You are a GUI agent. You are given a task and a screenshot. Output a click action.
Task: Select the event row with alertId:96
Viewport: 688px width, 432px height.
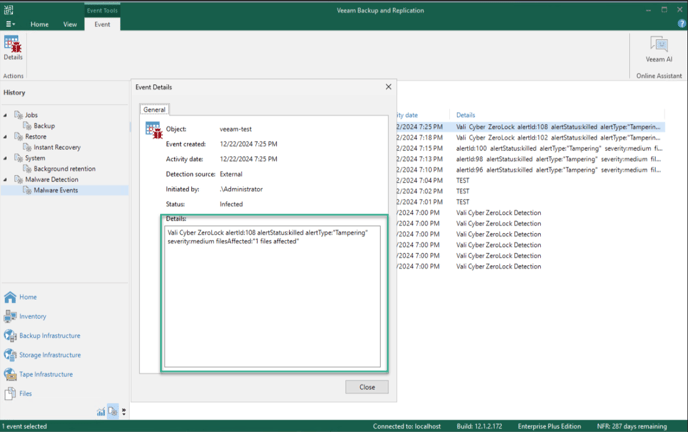[x=531, y=170]
